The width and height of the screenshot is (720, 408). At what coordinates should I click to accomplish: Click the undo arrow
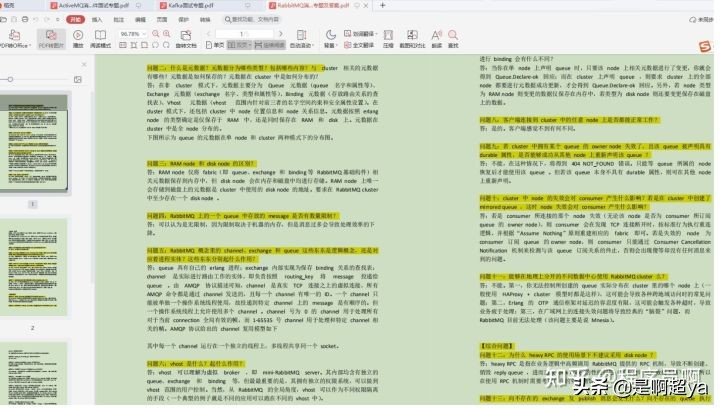click(x=36, y=19)
